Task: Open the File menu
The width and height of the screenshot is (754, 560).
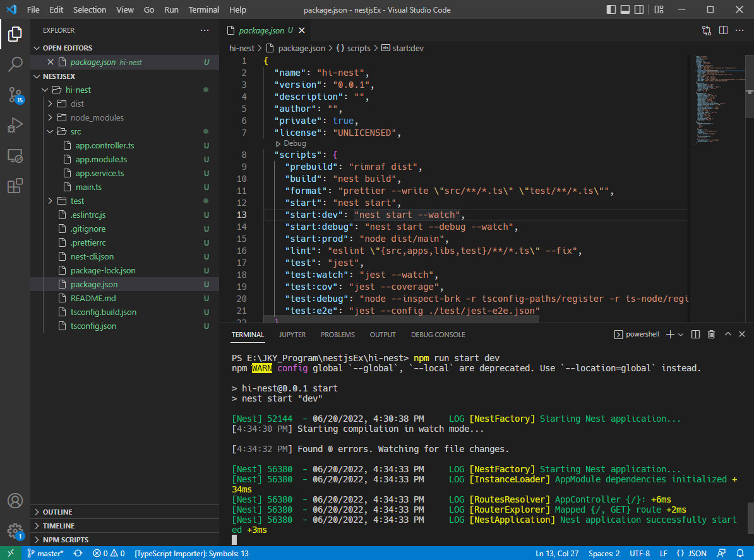Action: click(x=33, y=9)
